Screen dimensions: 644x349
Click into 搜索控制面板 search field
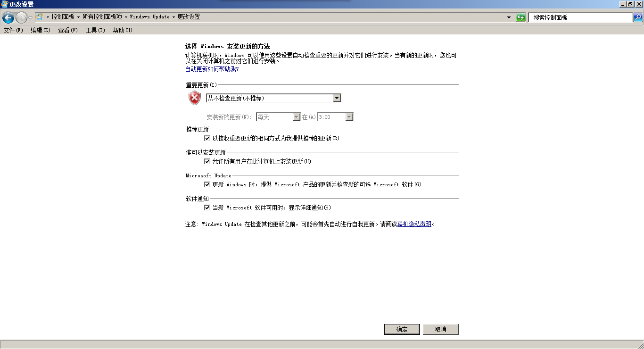point(580,17)
